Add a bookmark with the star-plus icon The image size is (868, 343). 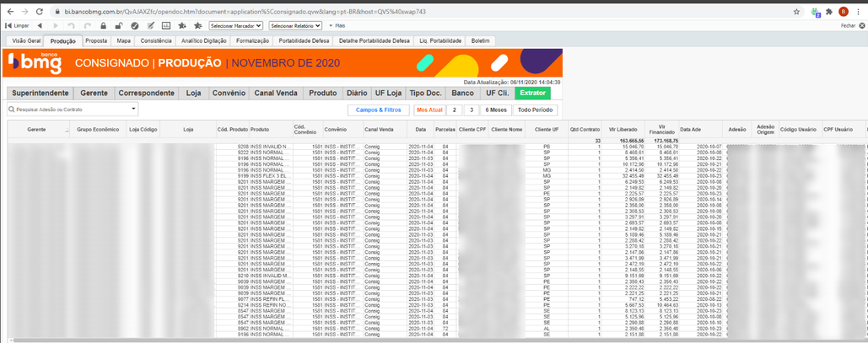point(182,25)
